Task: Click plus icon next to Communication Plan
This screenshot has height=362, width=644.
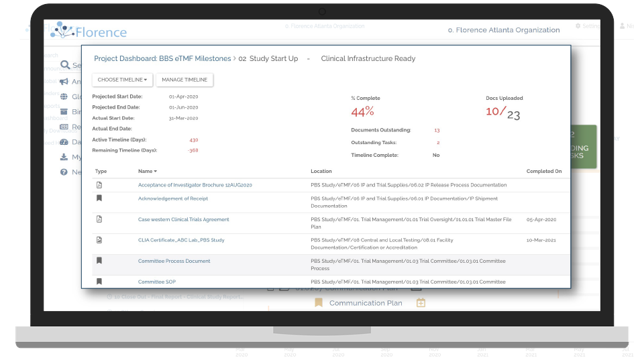Action: (421, 303)
